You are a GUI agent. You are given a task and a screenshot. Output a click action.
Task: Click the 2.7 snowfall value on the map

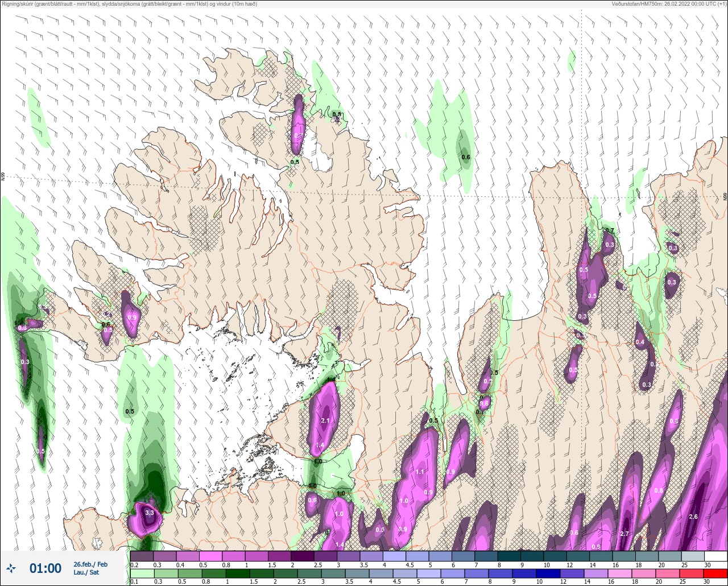[x=624, y=534]
